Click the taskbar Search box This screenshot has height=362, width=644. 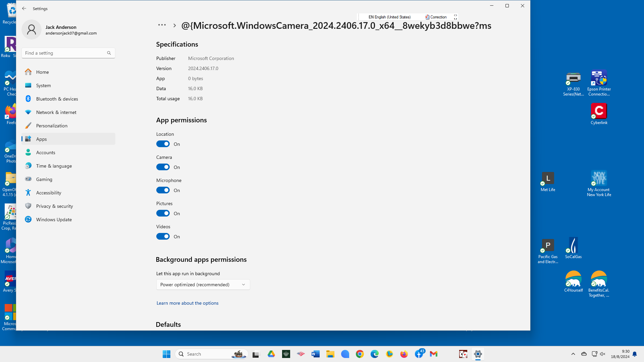pos(212,354)
